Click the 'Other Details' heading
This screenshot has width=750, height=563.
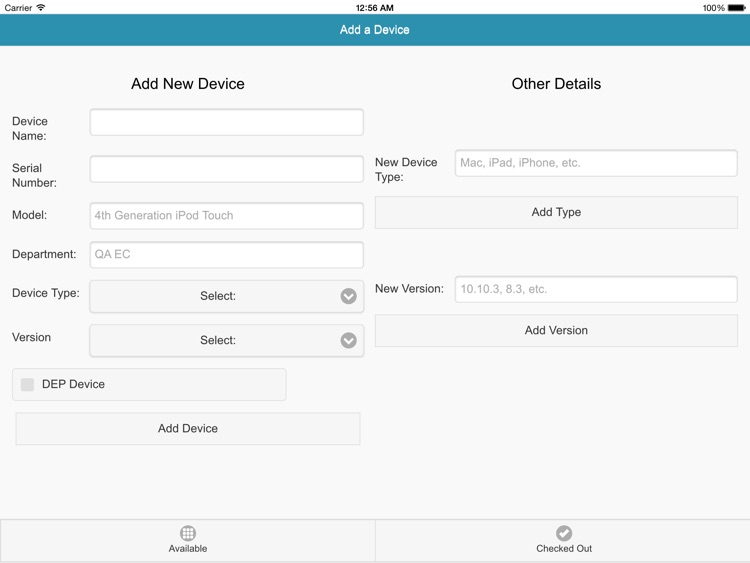click(x=556, y=84)
